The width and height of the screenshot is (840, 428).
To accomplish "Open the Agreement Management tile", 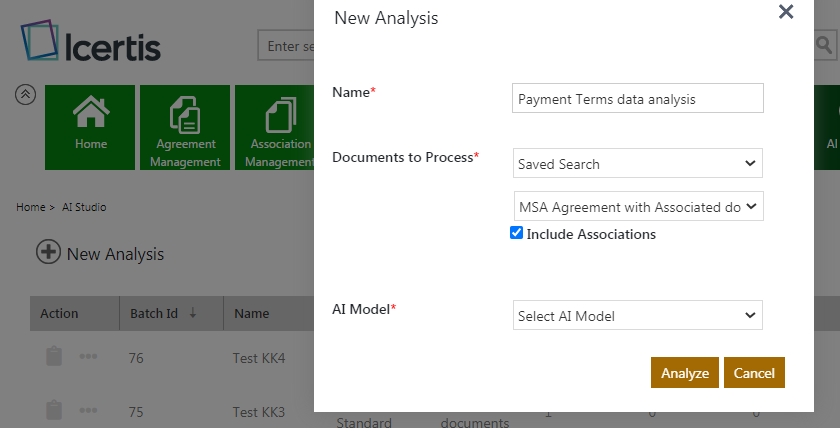I will pos(187,127).
